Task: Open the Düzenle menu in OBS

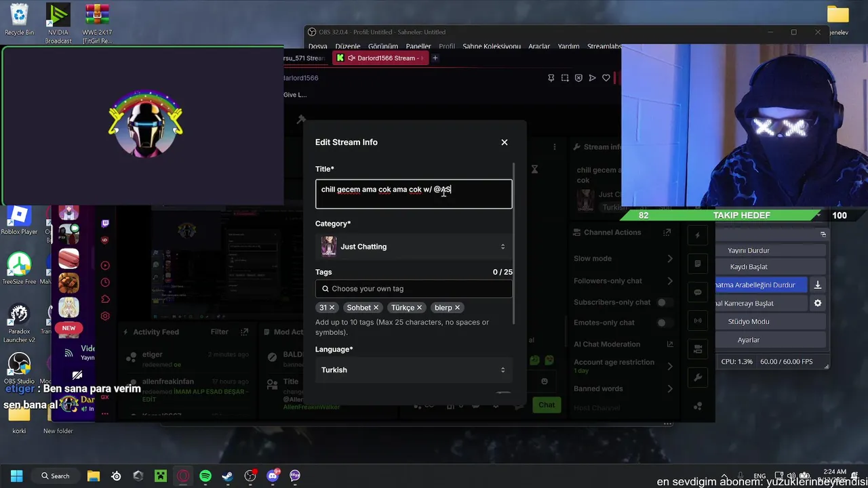Action: pos(348,47)
